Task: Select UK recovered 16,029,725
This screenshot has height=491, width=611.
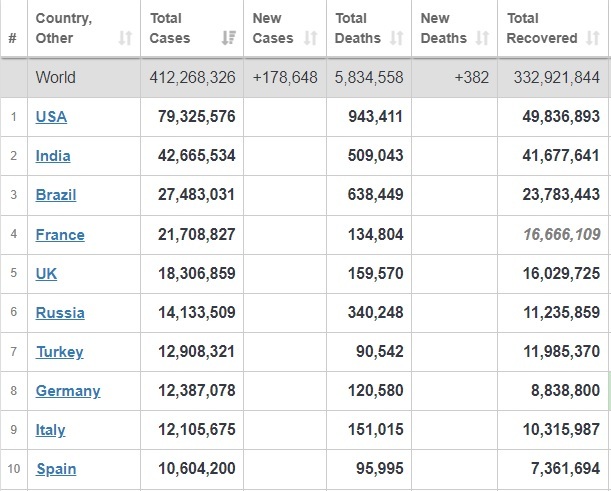Action: [561, 274]
